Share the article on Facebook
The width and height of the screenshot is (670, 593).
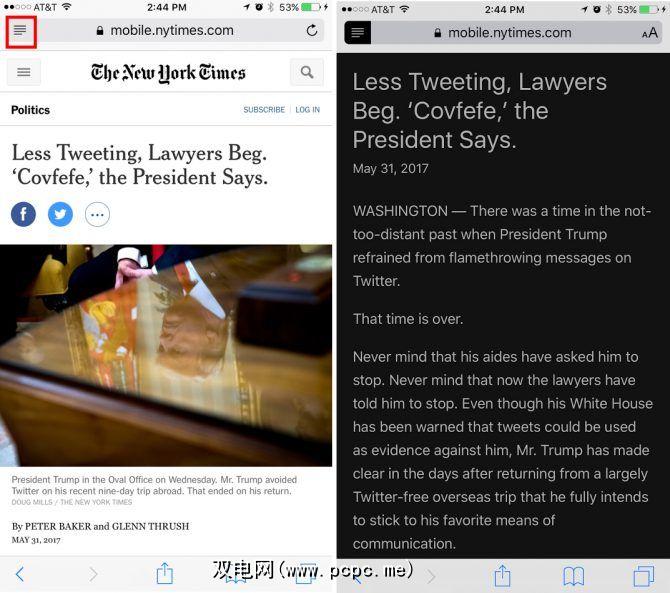coord(23,214)
